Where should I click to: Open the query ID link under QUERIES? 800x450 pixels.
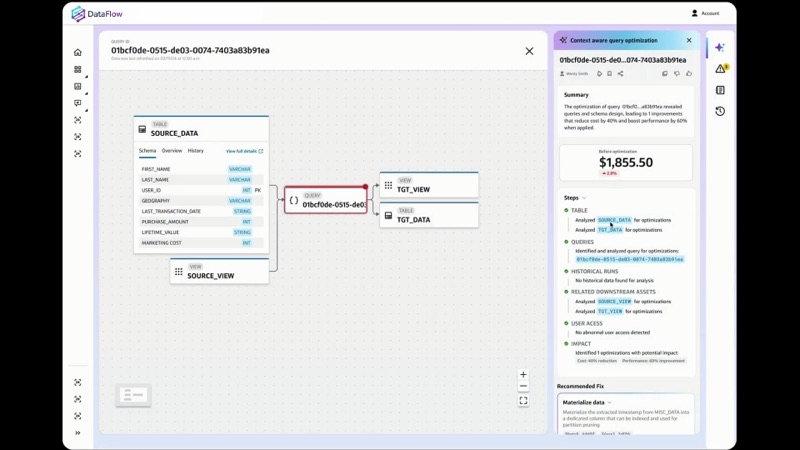[x=630, y=259]
